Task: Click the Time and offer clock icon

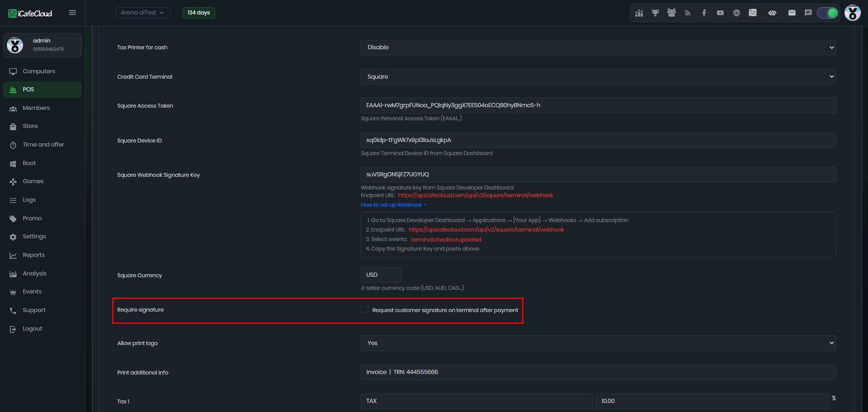Action: coord(13,145)
